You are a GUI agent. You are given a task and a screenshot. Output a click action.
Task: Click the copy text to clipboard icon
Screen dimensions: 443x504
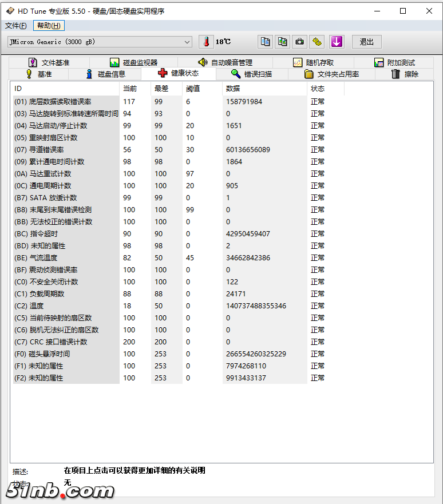[265, 42]
